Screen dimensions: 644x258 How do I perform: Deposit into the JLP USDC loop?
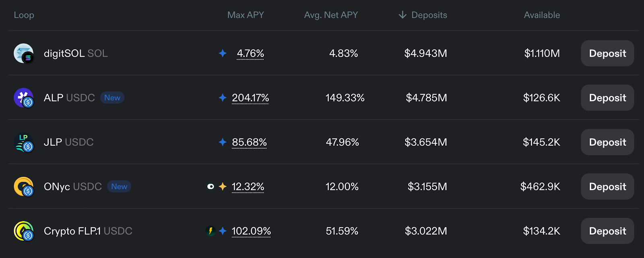point(607,142)
